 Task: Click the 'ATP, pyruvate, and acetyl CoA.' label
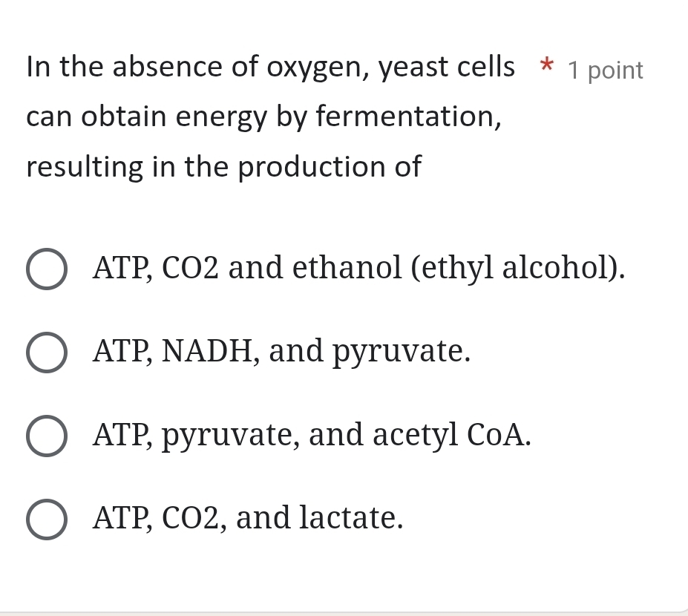[x=312, y=434]
